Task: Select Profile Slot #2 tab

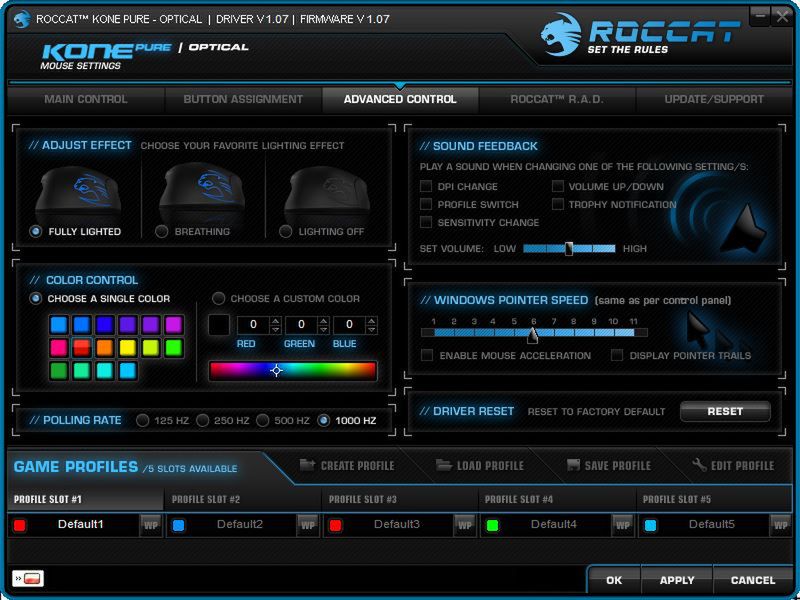Action: tap(243, 499)
